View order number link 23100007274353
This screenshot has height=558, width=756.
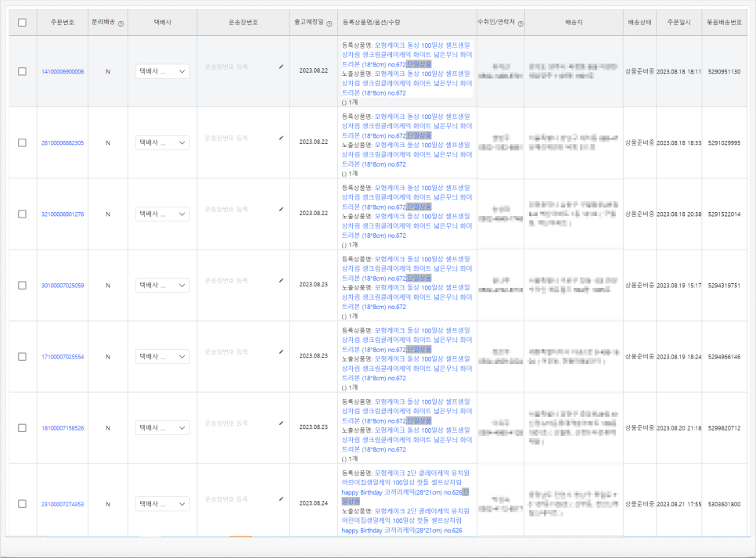(63, 505)
